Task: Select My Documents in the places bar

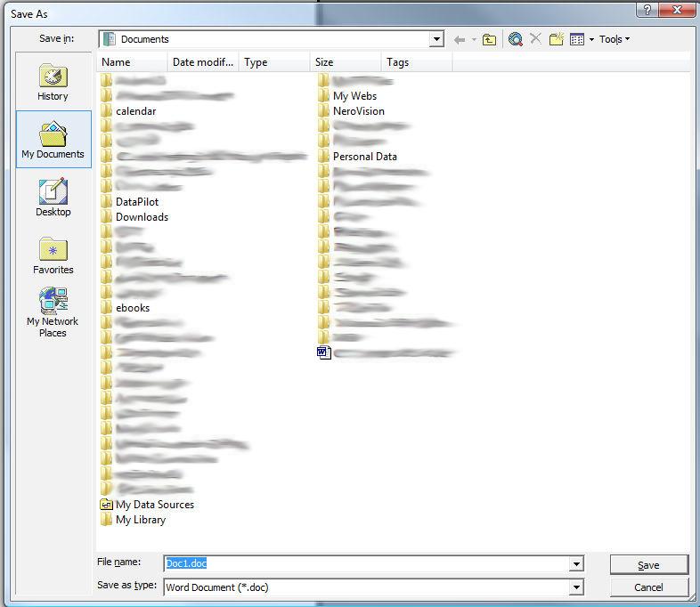Action: tap(53, 140)
